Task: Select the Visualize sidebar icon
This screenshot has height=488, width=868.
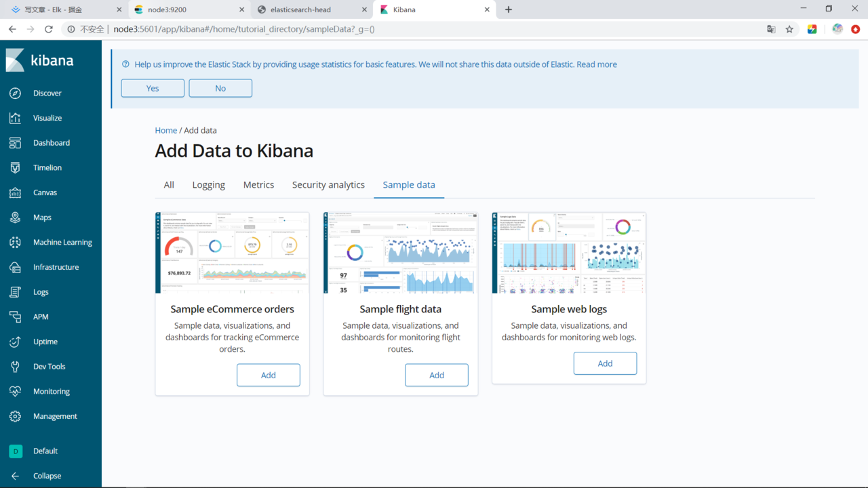Action: click(x=47, y=117)
